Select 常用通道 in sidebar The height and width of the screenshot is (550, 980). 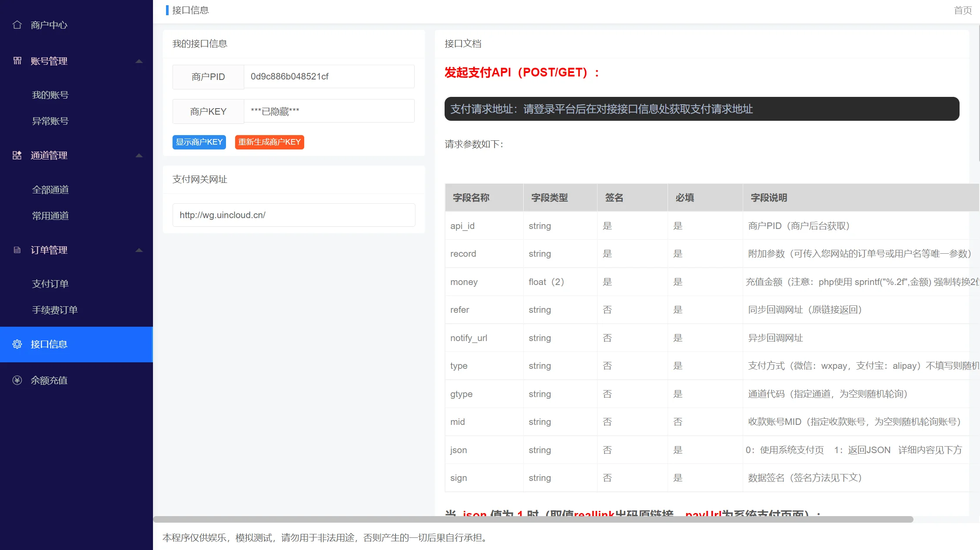pyautogui.click(x=50, y=215)
